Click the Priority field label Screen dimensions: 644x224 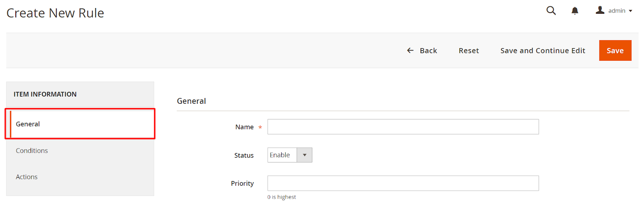coord(242,183)
